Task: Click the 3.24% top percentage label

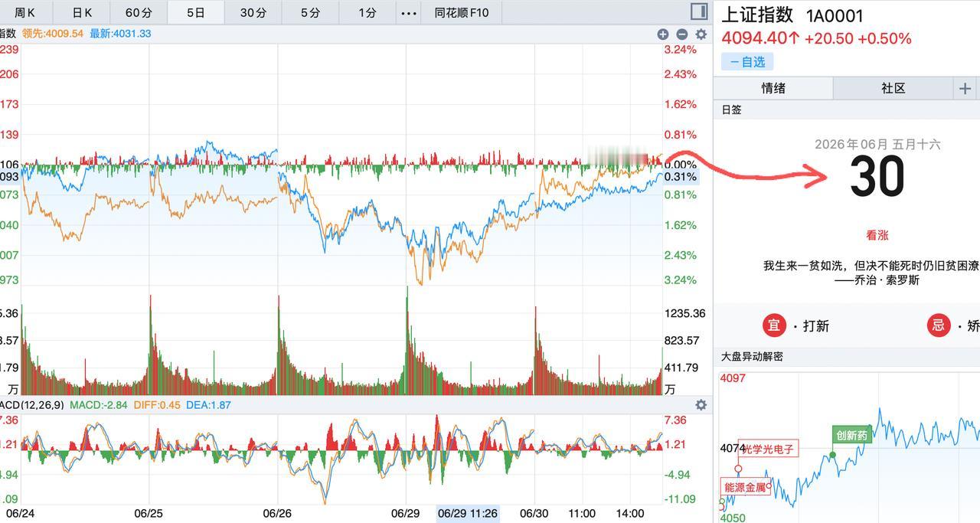Action: pos(681,50)
